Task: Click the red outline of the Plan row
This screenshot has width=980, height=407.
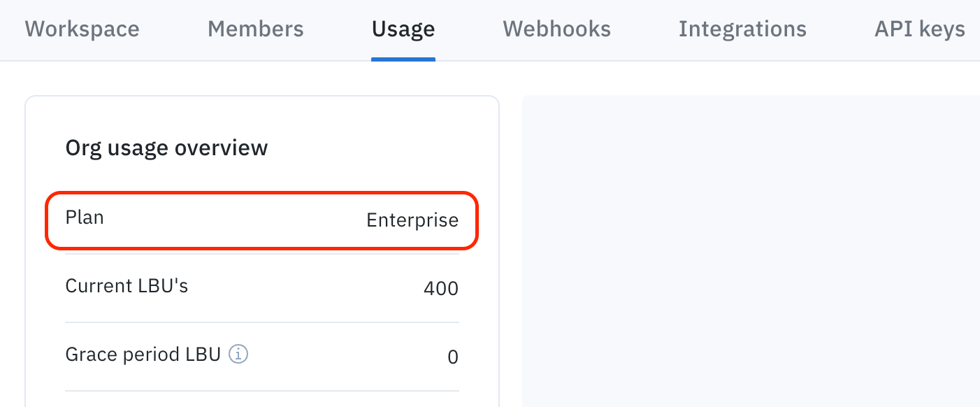Action: point(262,193)
